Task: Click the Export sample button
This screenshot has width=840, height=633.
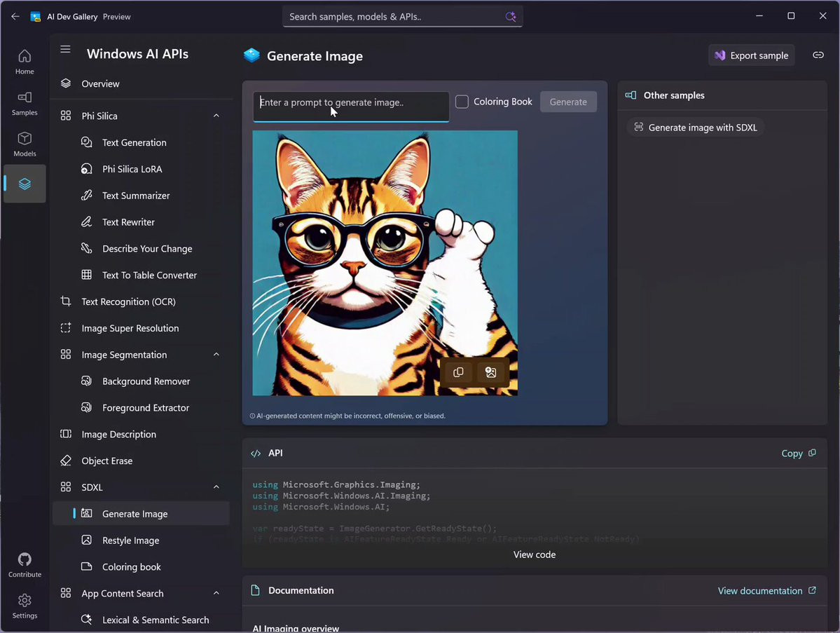Action: (752, 55)
